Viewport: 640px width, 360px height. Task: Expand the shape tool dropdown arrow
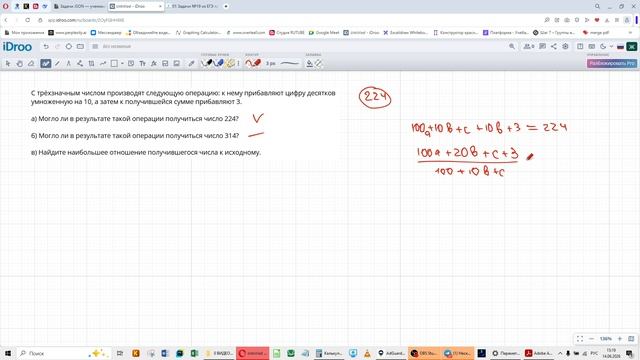[x=122, y=64]
